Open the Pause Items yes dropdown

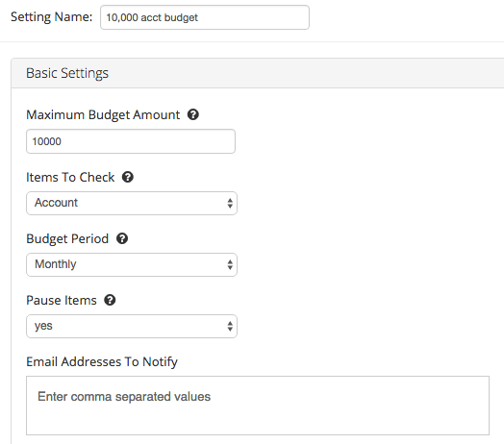[132, 326]
